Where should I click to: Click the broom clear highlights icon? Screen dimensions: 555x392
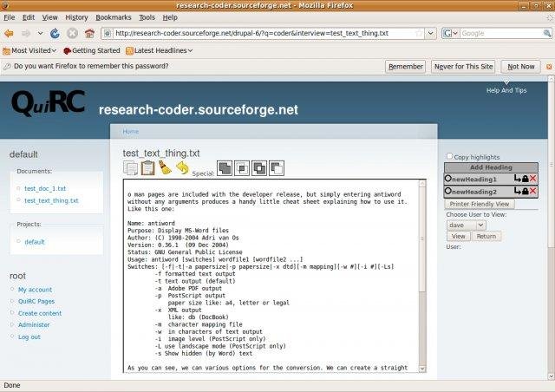pos(165,168)
